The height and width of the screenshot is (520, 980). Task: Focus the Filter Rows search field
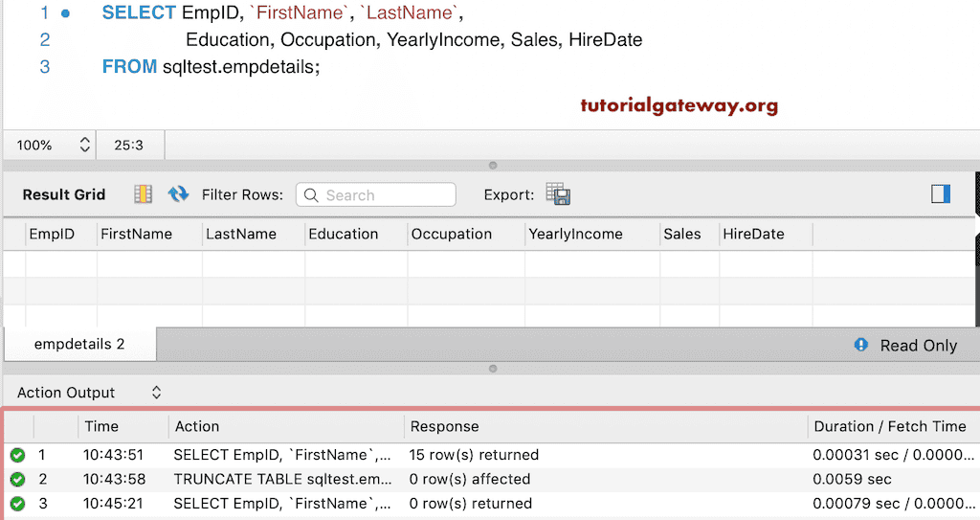coord(375,194)
